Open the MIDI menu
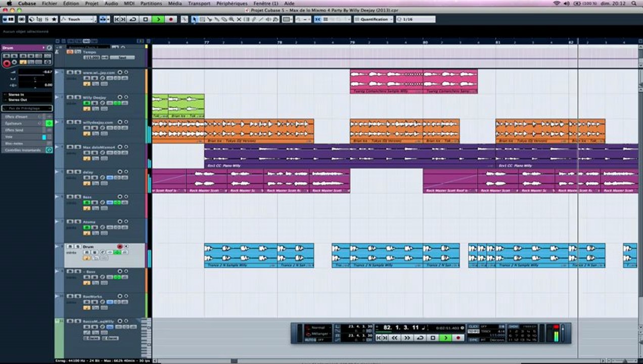 pyautogui.click(x=130, y=3)
